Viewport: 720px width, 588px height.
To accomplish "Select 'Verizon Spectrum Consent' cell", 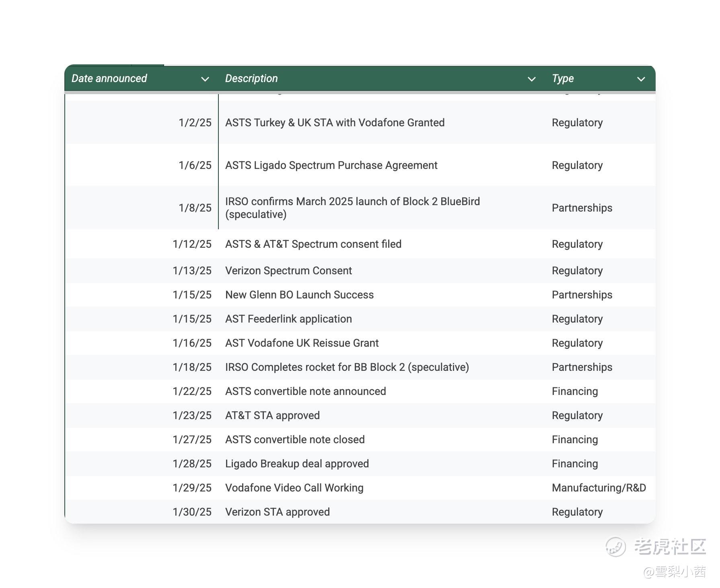I will (x=288, y=271).
